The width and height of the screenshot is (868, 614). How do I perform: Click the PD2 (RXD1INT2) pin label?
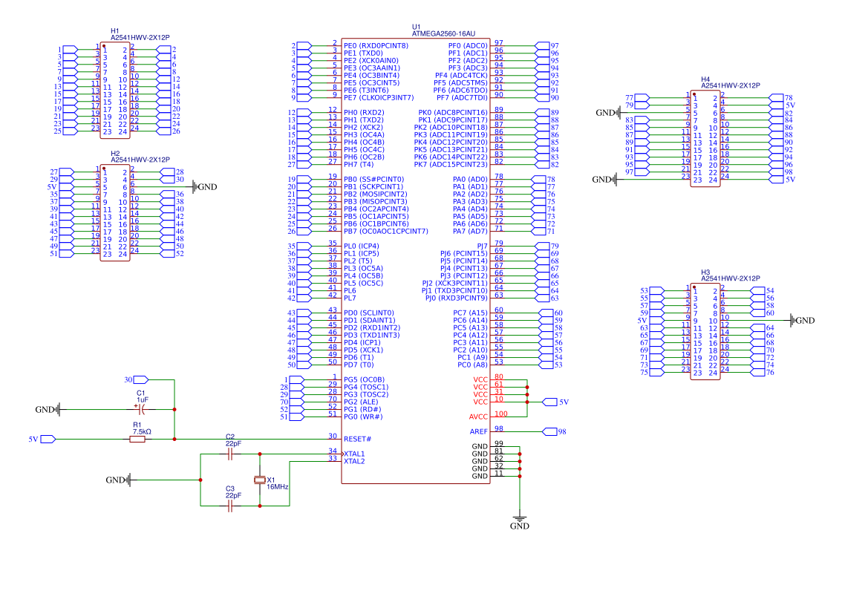(371, 327)
